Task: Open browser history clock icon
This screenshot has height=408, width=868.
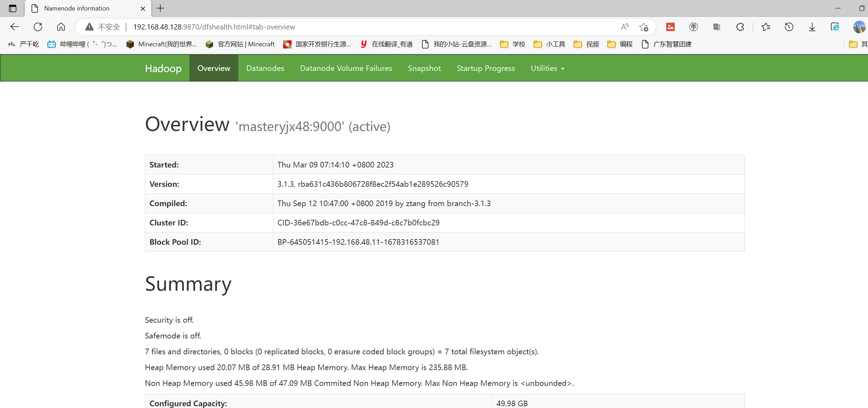Action: click(789, 27)
